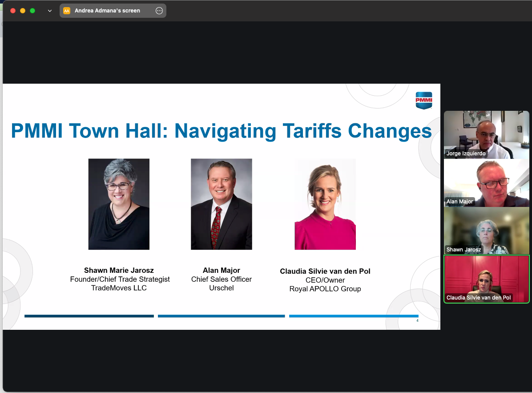Click the slide title text
This screenshot has height=393, width=532.
[x=221, y=131]
